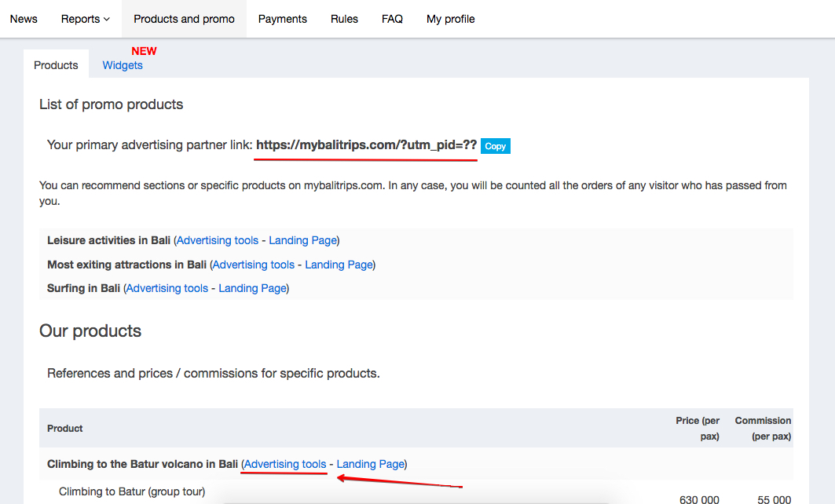Go to My profile
This screenshot has width=835, height=504.
click(451, 19)
